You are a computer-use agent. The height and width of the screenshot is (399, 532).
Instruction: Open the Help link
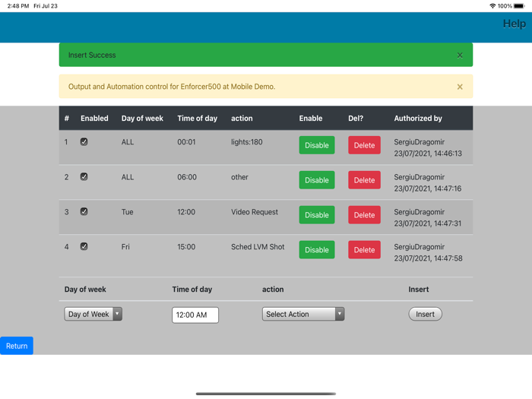pos(514,24)
